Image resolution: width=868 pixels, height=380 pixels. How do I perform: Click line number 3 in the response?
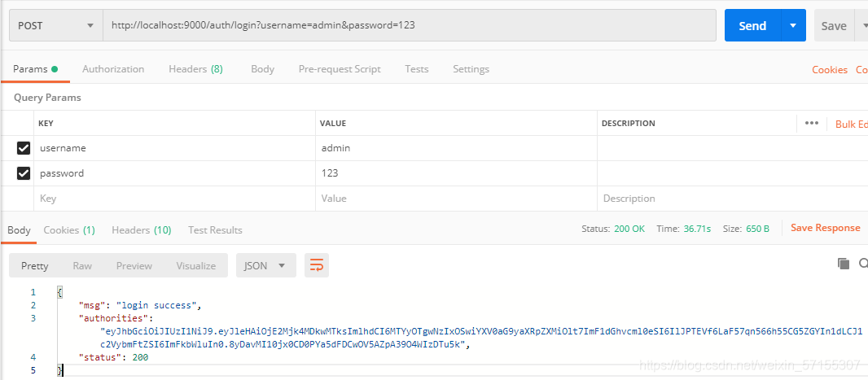[x=33, y=318]
